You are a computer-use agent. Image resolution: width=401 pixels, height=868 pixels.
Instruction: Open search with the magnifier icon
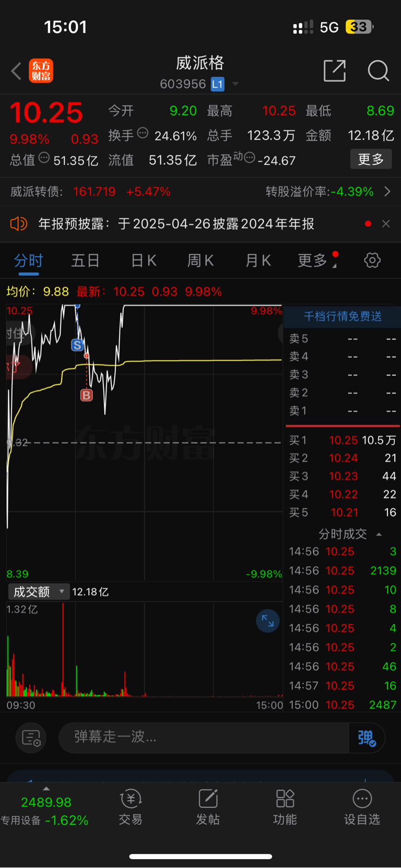click(x=378, y=70)
